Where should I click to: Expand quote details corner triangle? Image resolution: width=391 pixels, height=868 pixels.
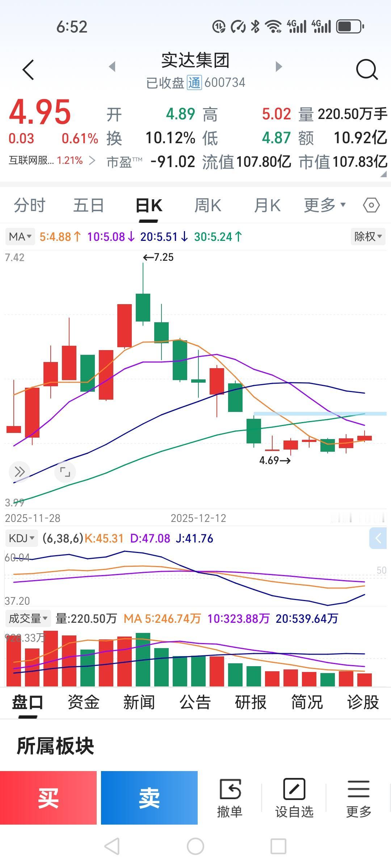pyautogui.click(x=383, y=174)
